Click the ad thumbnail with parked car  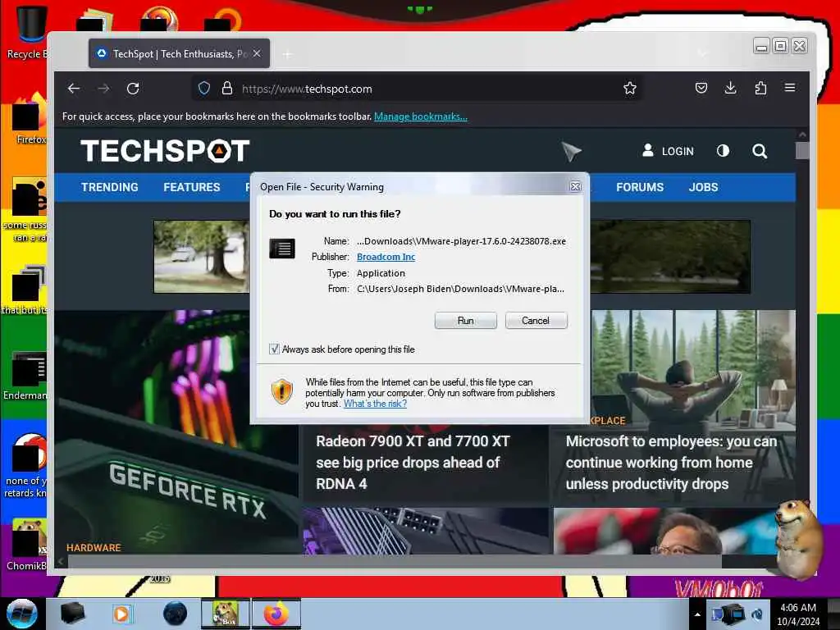[202, 257]
